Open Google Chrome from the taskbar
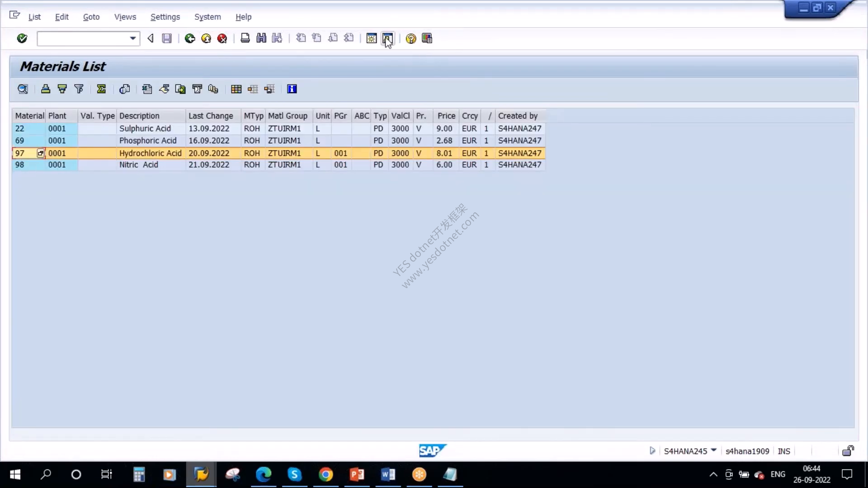The image size is (868, 488). click(325, 474)
